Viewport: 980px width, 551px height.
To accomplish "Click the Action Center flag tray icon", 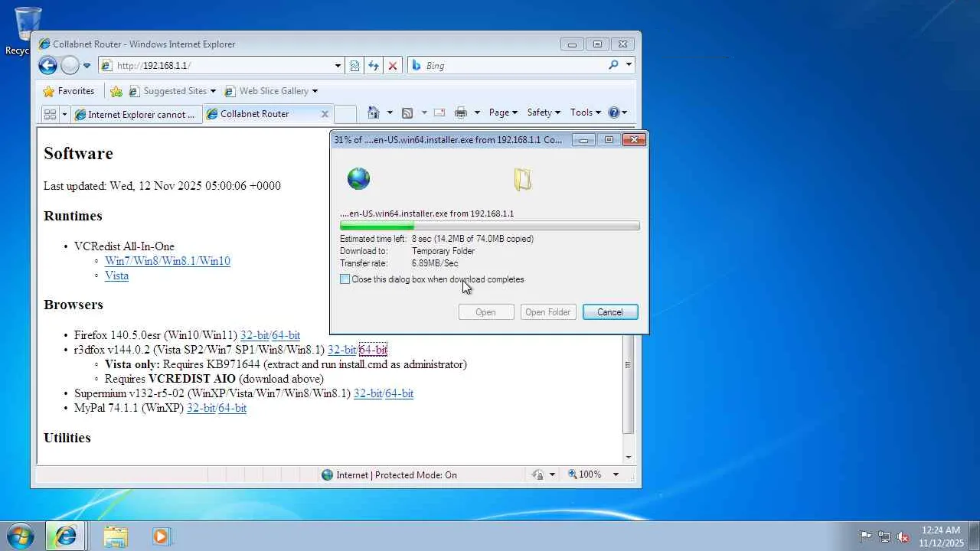I will tap(865, 536).
